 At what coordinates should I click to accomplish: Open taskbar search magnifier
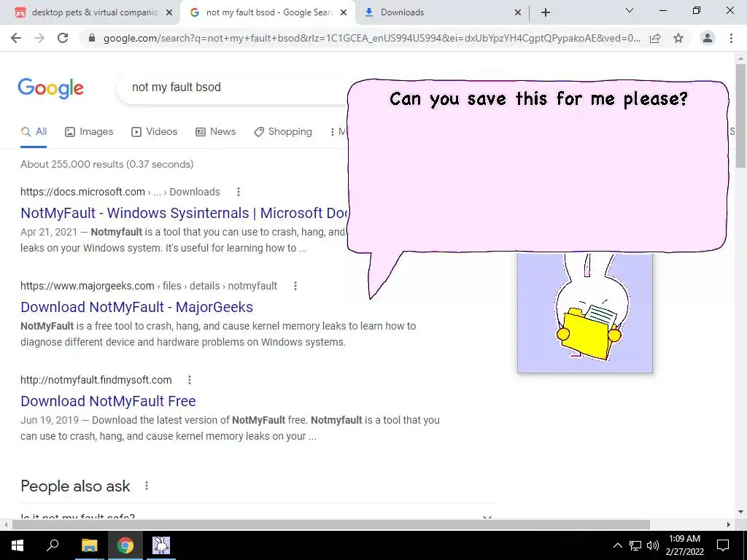click(53, 545)
